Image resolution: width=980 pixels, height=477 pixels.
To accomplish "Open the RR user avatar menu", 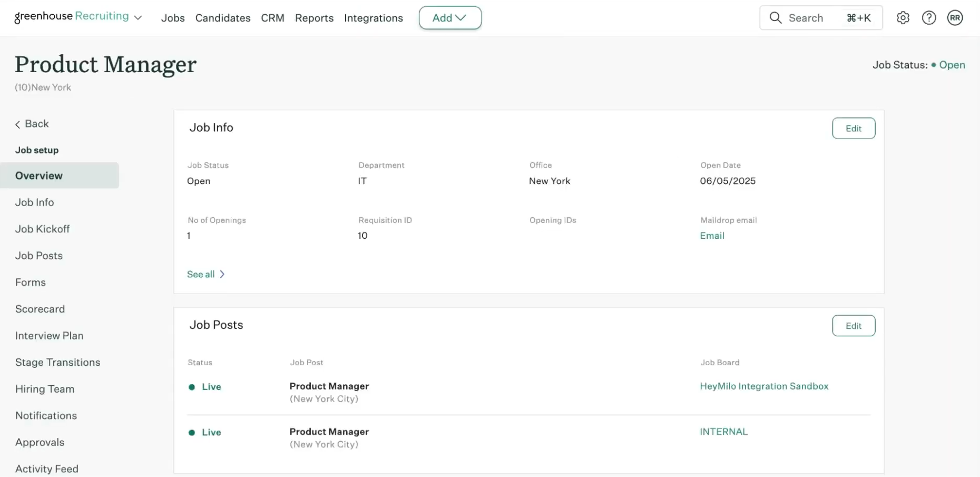I will (955, 18).
